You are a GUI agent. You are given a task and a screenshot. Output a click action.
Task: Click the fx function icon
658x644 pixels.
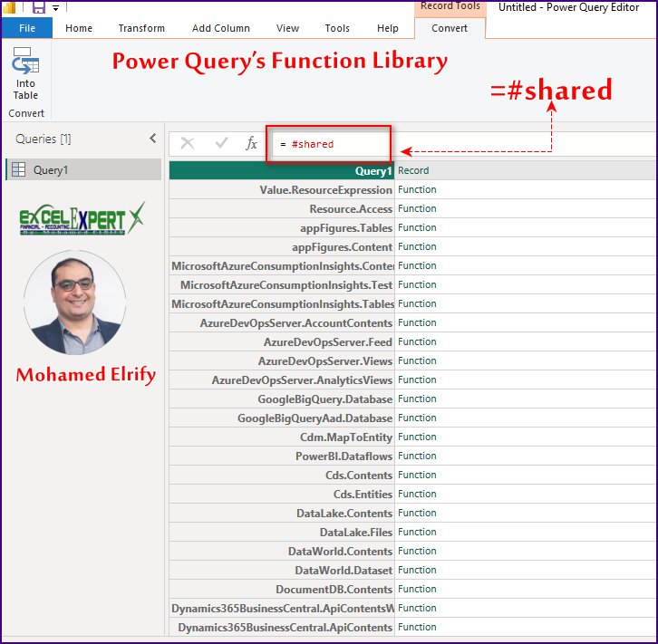pyautogui.click(x=251, y=143)
